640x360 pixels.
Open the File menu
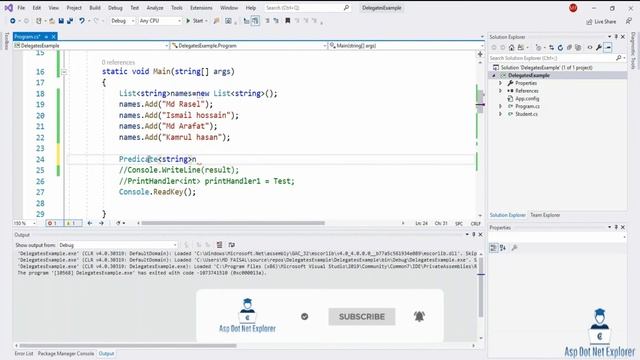pos(21,8)
